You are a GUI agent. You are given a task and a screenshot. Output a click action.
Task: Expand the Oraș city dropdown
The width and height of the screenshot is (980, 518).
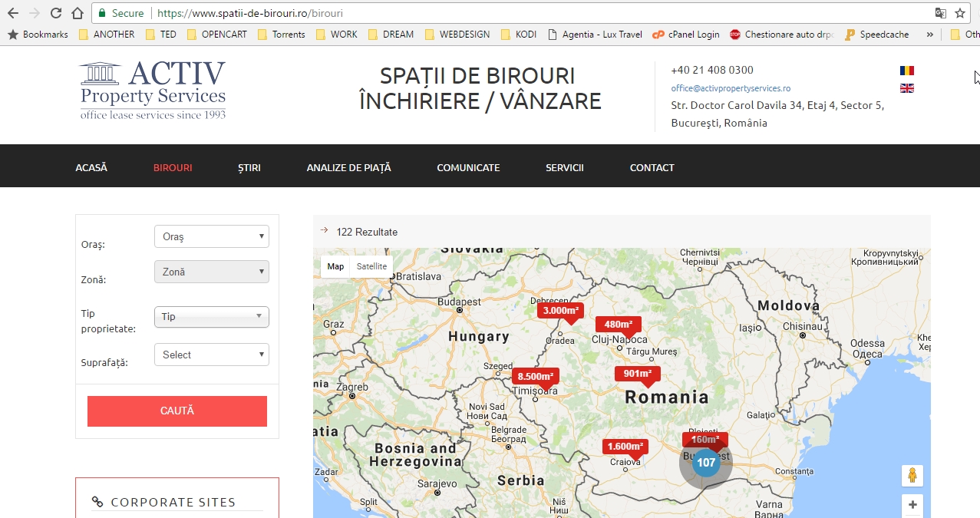coord(212,236)
